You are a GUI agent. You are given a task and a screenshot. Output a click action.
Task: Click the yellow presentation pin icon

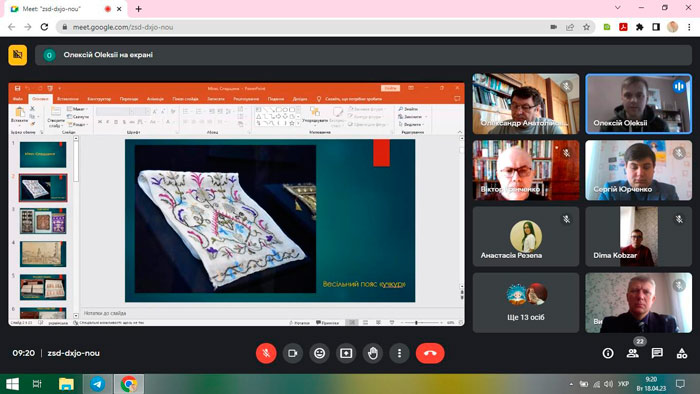[17, 55]
